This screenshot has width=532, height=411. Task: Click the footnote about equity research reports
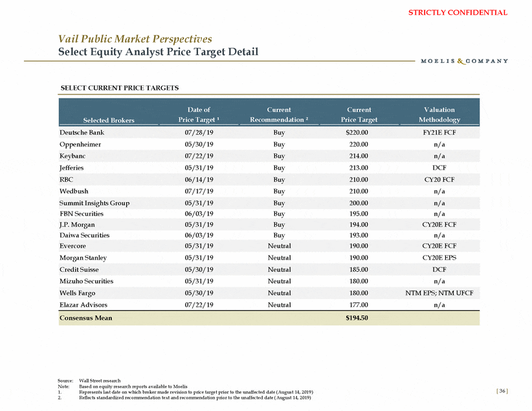coord(133,386)
